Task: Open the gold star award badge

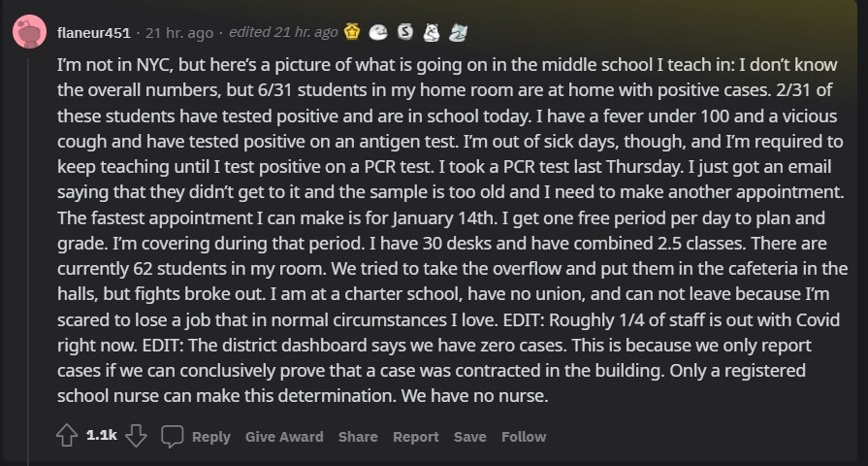Action: point(352,32)
